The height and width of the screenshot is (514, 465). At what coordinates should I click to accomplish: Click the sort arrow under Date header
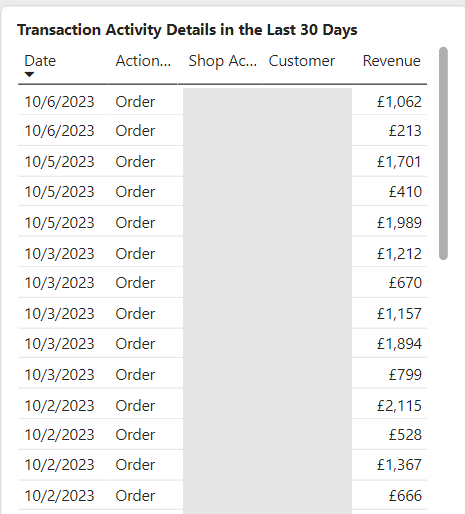29,74
